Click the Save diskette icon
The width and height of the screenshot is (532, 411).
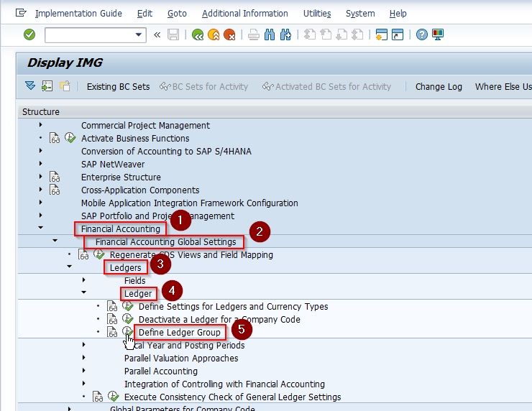click(173, 34)
